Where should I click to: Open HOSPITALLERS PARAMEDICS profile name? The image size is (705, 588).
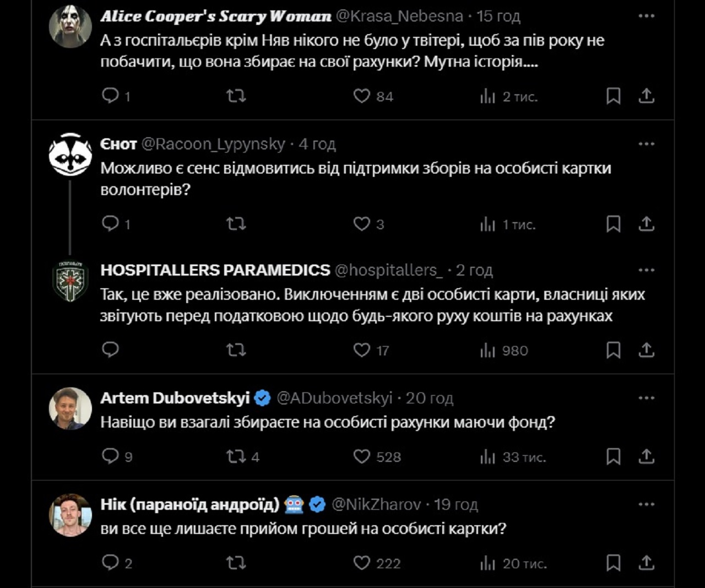(x=215, y=270)
